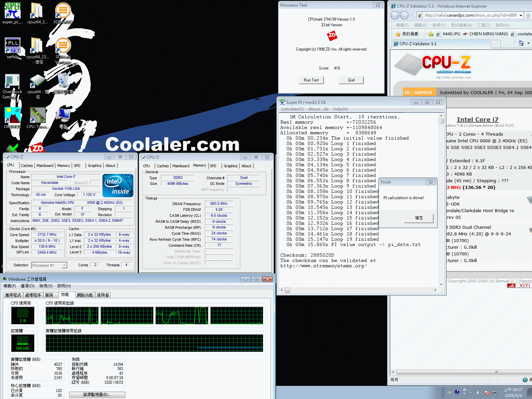This screenshot has height=399, width=532.
Task: Open 資源監視器(R)... in Task Manager
Action: 97,395
